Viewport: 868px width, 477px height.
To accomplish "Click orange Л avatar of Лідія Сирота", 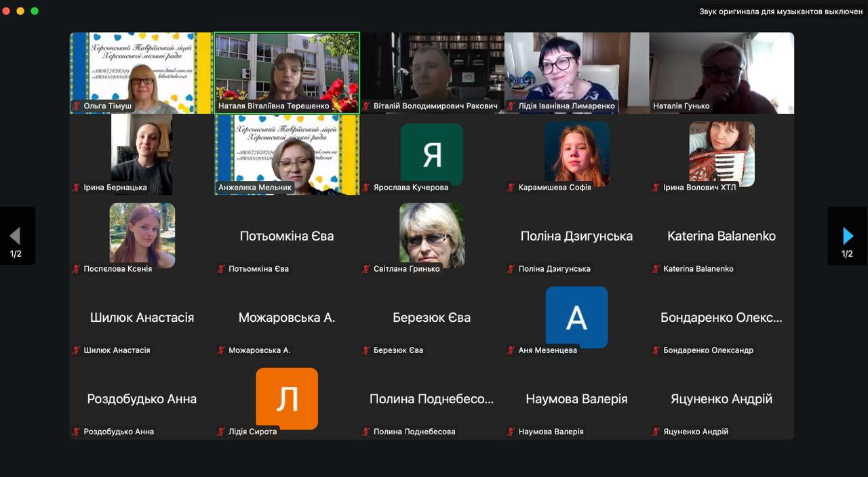I will [287, 398].
